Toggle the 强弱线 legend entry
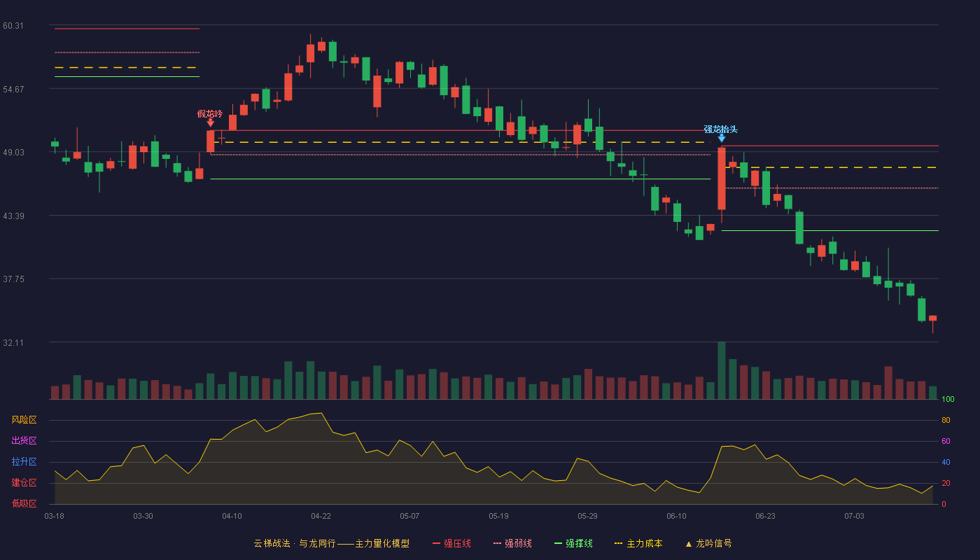The width and height of the screenshot is (980, 560). (x=512, y=543)
